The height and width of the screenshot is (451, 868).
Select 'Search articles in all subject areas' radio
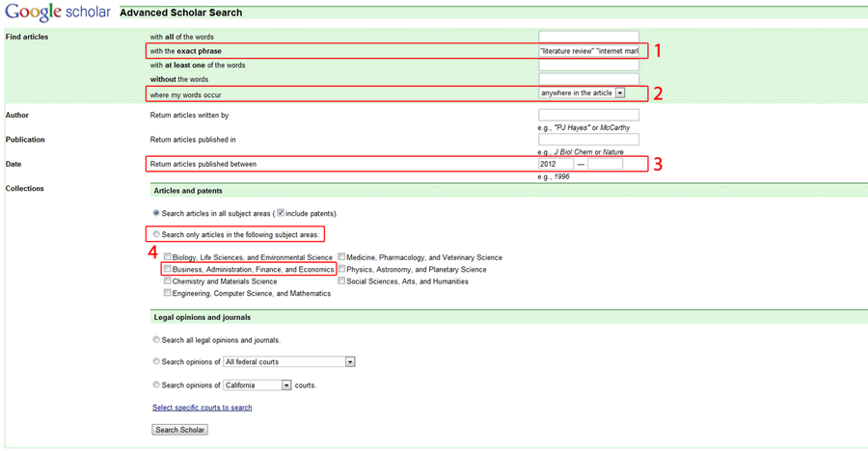156,213
